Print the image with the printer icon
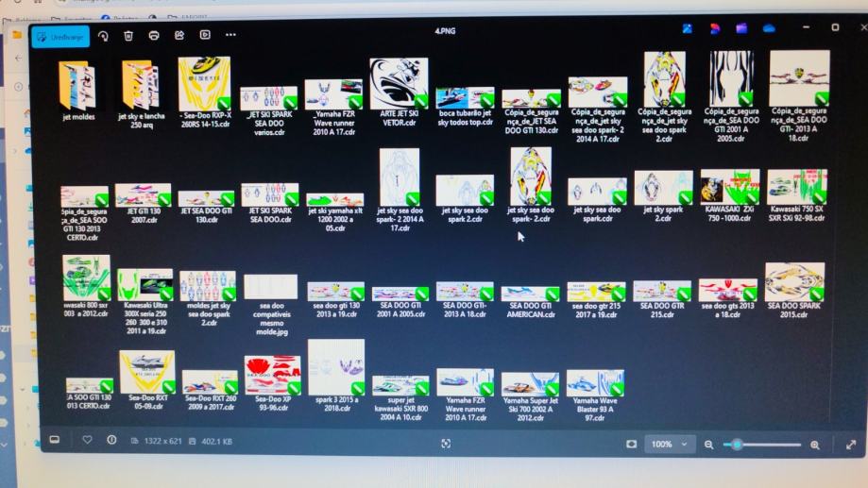 pyautogui.click(x=154, y=36)
